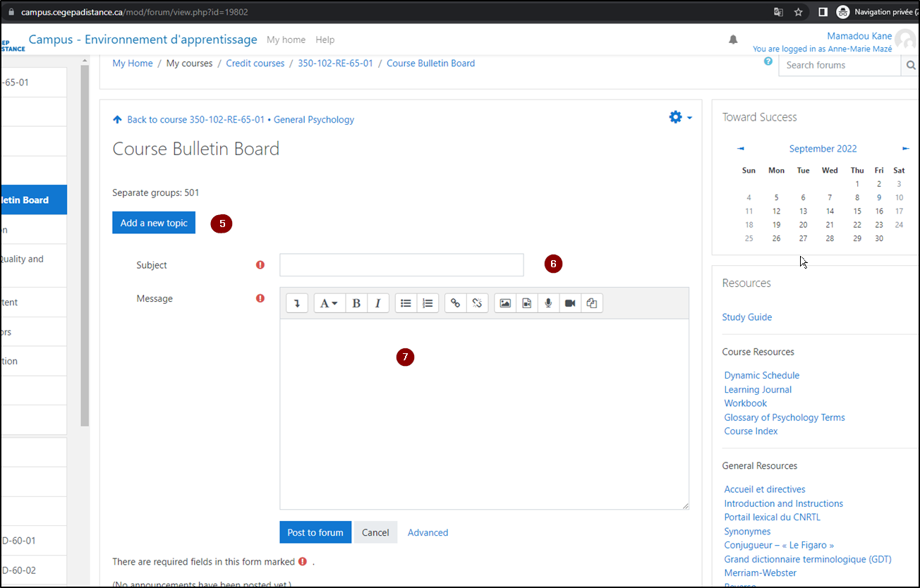Apply italic formatting in message editor
Screen dimensions: 920x588
[377, 303]
